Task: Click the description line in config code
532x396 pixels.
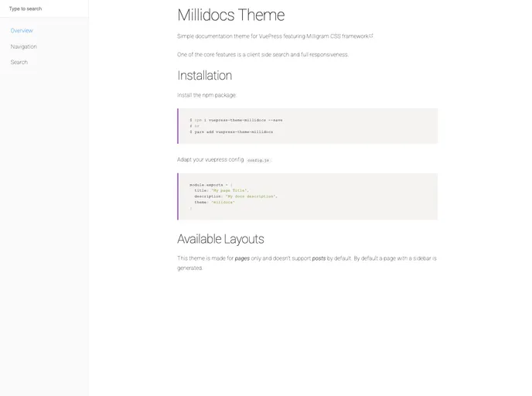Action: click(x=235, y=196)
